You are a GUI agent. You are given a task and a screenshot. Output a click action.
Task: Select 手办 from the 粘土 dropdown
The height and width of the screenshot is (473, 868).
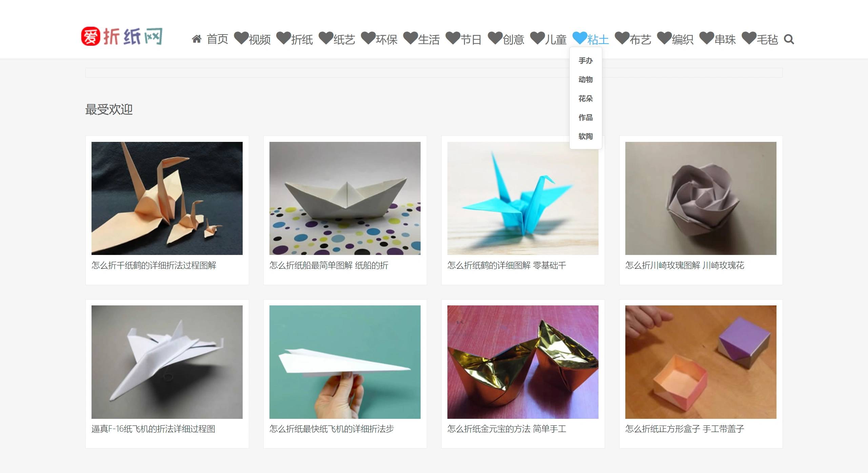coord(586,61)
